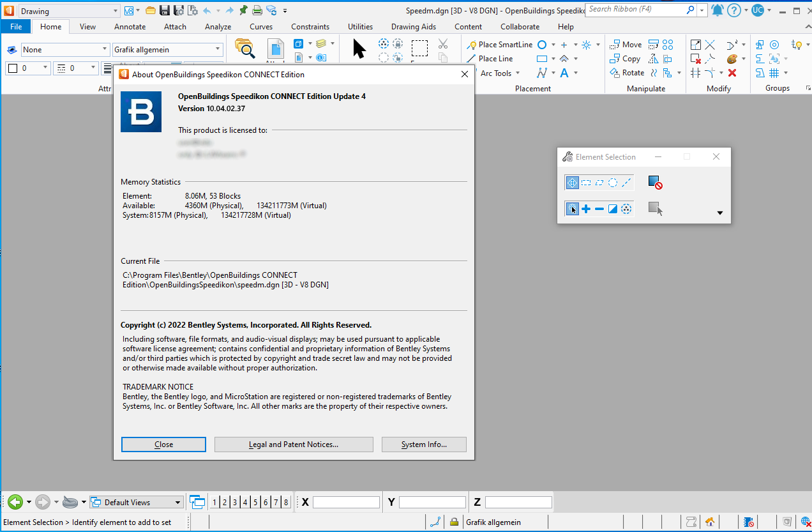Switch to the Annotate tab

[130, 27]
